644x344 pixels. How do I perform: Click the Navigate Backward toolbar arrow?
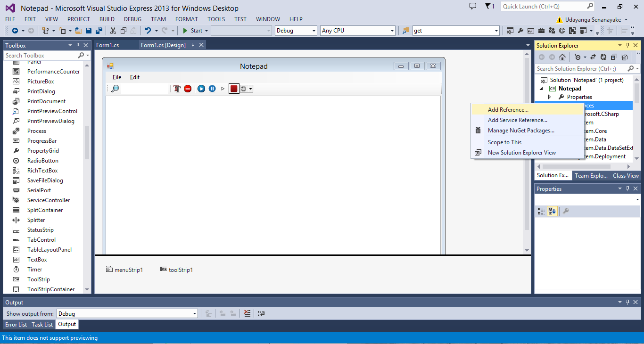[15, 31]
